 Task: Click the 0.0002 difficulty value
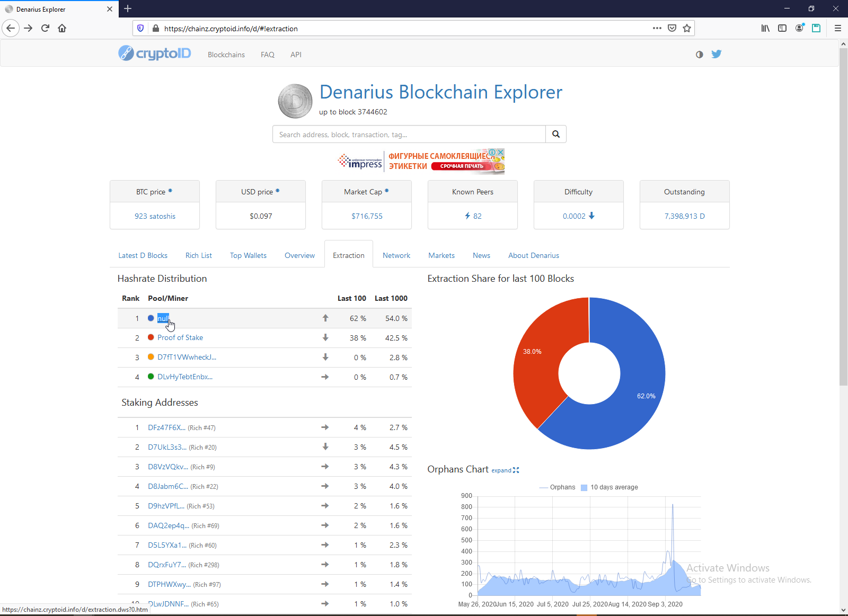[x=574, y=216]
